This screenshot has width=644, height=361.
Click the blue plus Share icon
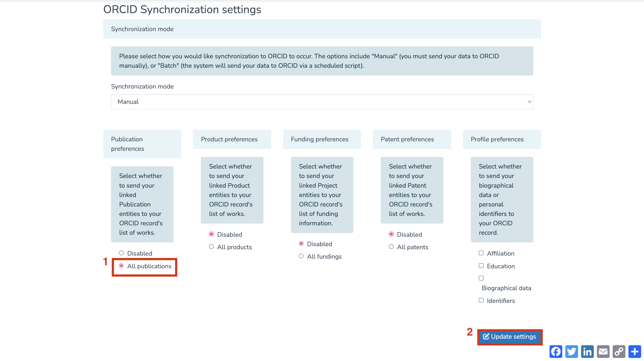click(x=635, y=352)
